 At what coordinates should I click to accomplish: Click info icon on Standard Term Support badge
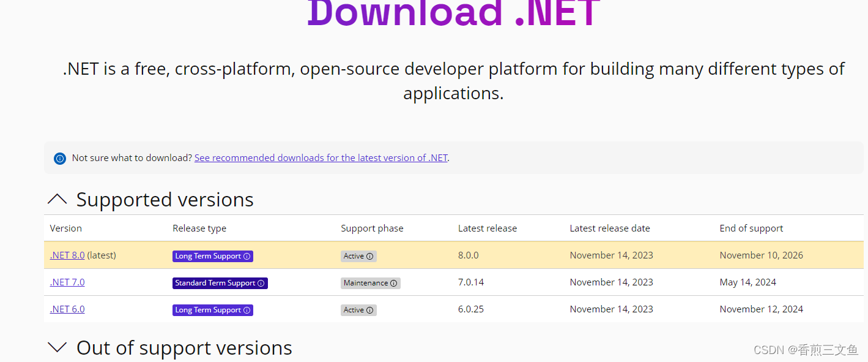click(261, 283)
